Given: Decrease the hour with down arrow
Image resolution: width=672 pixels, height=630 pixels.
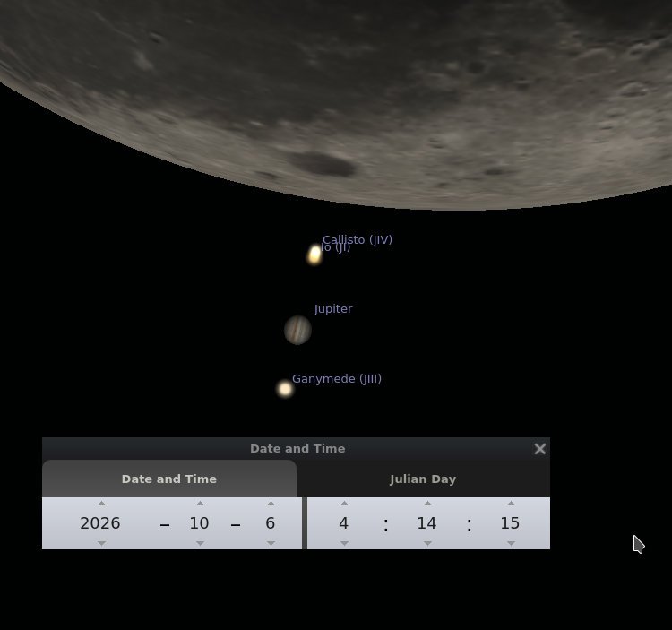Looking at the screenshot, I should point(344,543).
